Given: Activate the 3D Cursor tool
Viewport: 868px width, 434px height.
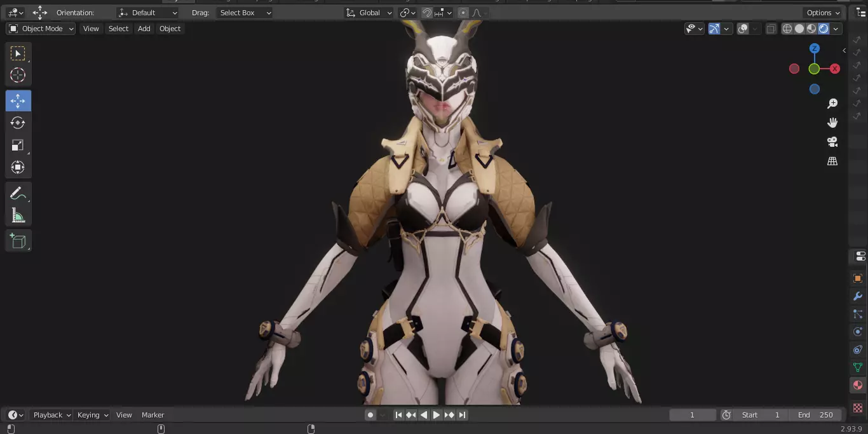Looking at the screenshot, I should pos(18,75).
